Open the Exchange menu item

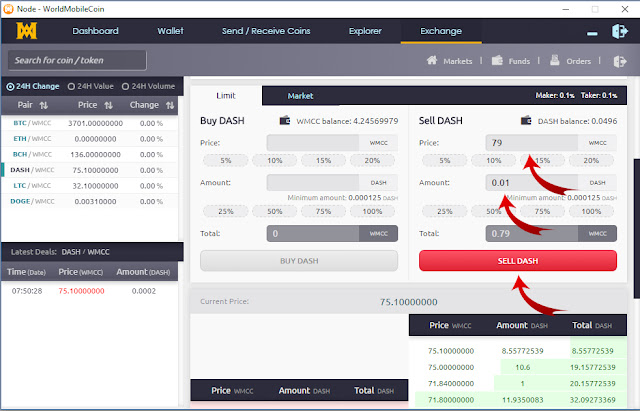(x=441, y=31)
